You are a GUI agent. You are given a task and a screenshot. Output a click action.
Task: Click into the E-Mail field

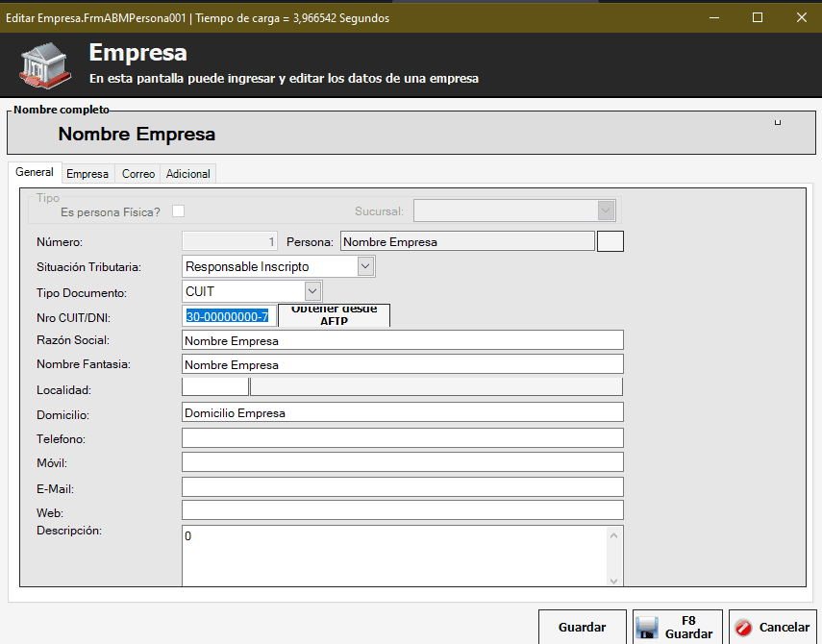point(402,487)
